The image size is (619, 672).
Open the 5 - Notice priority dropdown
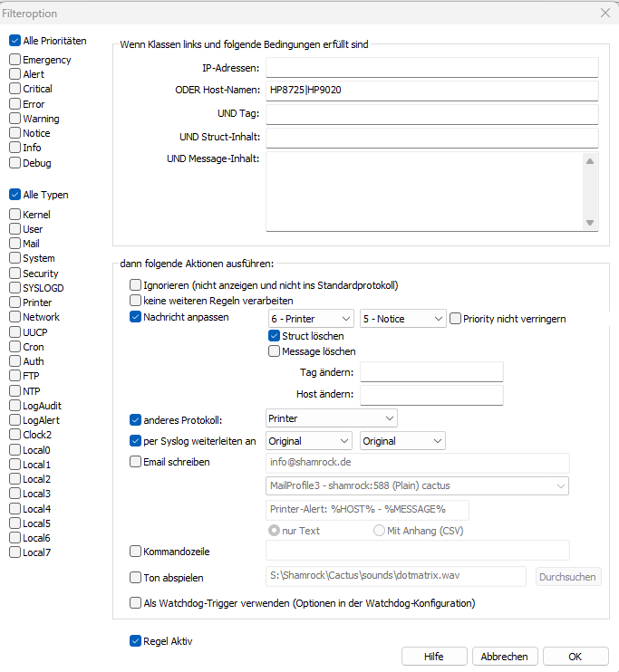pyautogui.click(x=402, y=319)
